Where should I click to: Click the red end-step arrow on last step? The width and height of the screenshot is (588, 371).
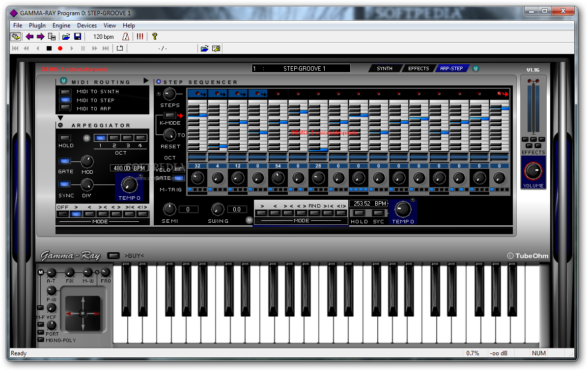[505, 94]
